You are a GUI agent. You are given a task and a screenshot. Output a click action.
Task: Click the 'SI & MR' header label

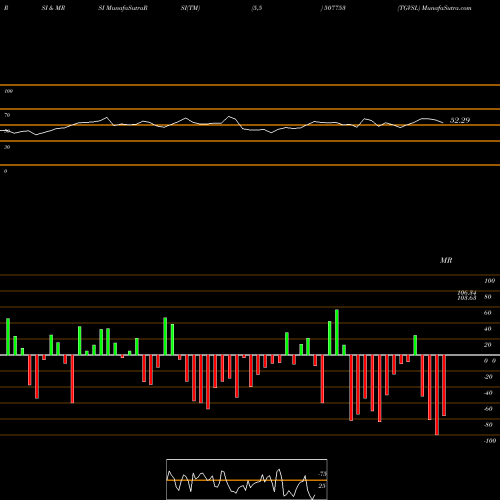(53, 8)
